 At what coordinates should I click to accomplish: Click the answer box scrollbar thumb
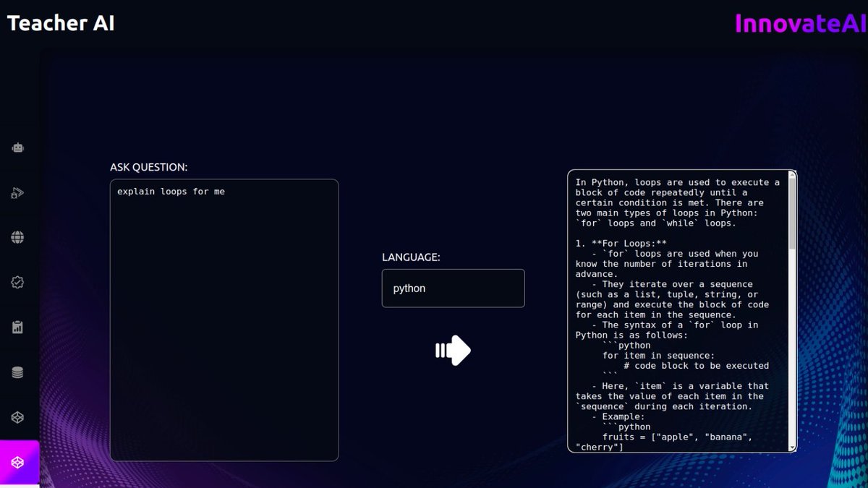792,213
